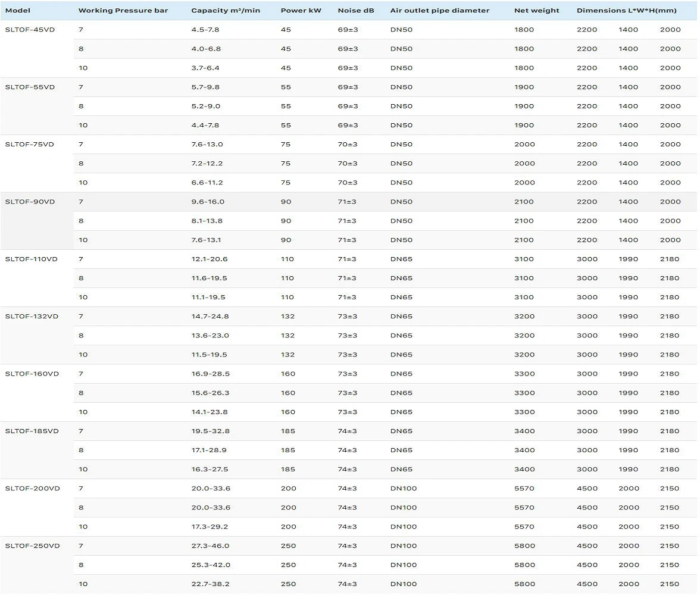The height and width of the screenshot is (595, 700).
Task: Click the Working Pressure bar header
Action: pyautogui.click(x=123, y=10)
